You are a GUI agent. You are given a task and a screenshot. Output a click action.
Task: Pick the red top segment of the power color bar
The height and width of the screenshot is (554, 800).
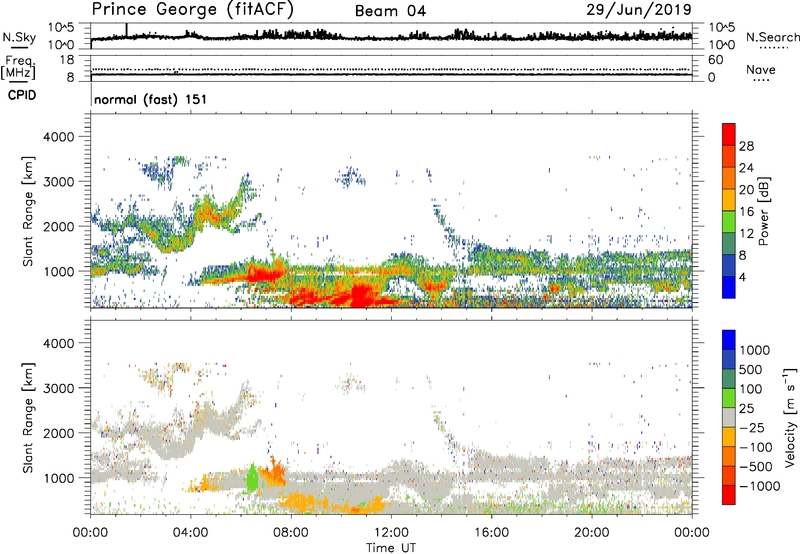(729, 135)
